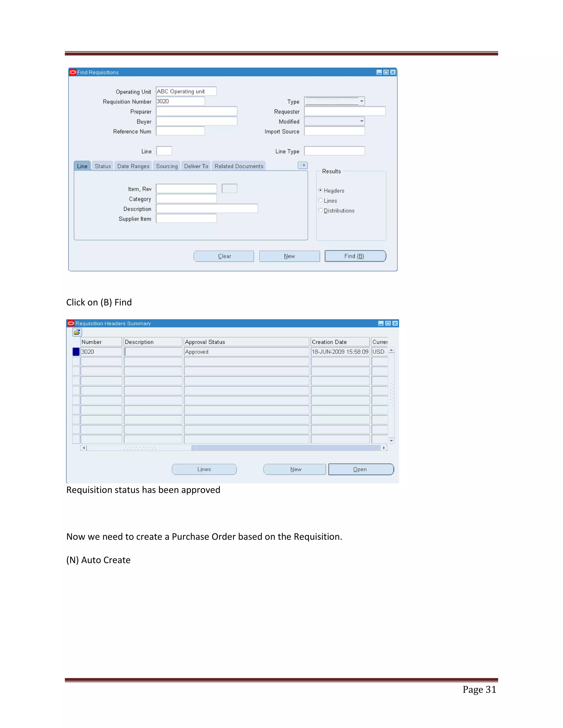The width and height of the screenshot is (563, 728).
Task: Click New in Requisition Headers Summary
Action: 295,469
